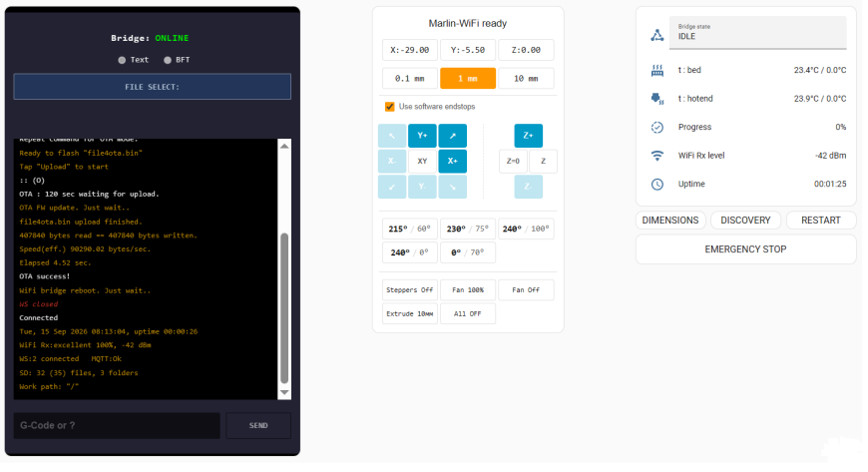Select the Text radio option

click(122, 61)
